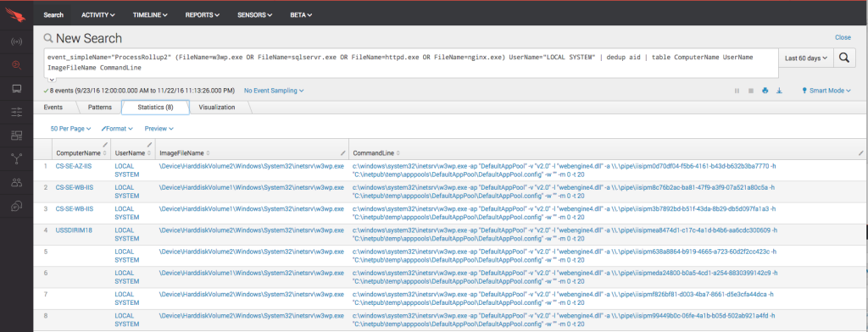
Task: Click CS-SE-WB-IIS in row 2
Action: (75, 187)
